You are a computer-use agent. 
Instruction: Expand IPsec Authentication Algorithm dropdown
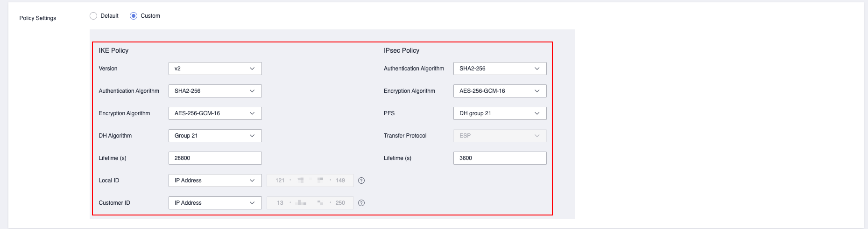click(x=500, y=69)
